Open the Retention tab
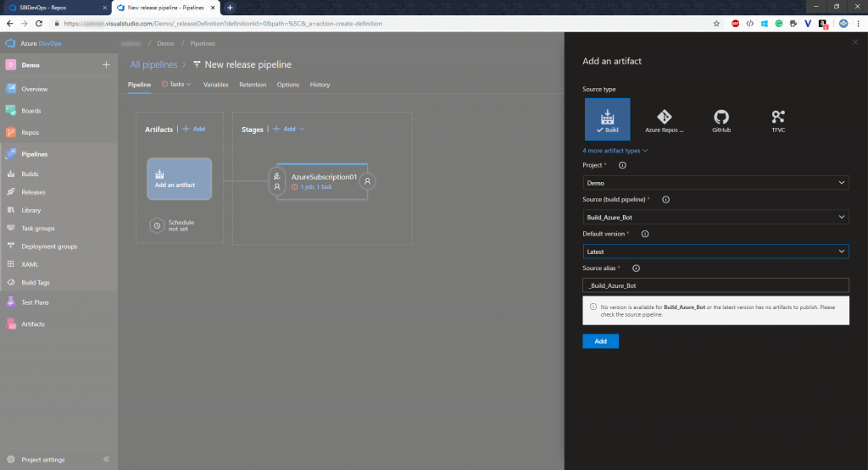868x470 pixels. (253, 85)
